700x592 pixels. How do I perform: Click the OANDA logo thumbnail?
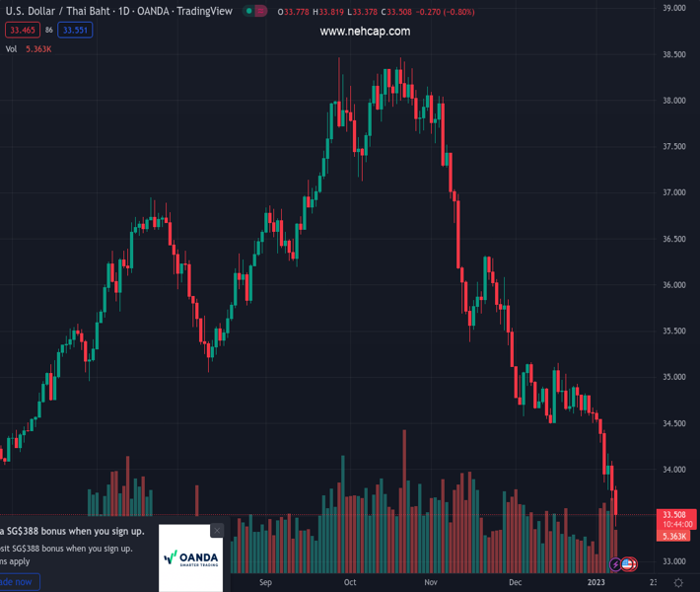click(x=190, y=557)
